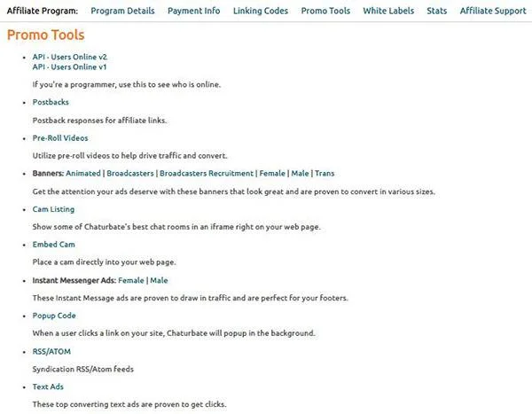Select Promo Tools navigation tab
This screenshot has width=532, height=414.
(x=325, y=11)
